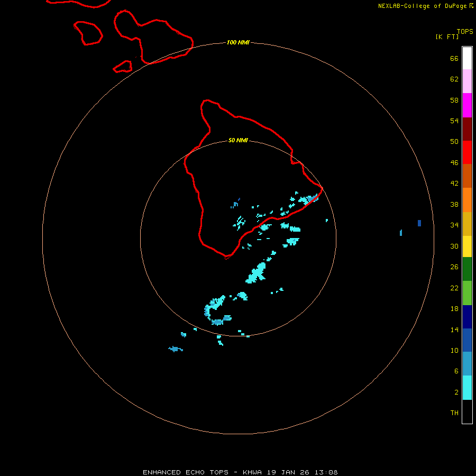Click the legend value 6
The width and height of the screenshot is (476, 476).
(456, 371)
